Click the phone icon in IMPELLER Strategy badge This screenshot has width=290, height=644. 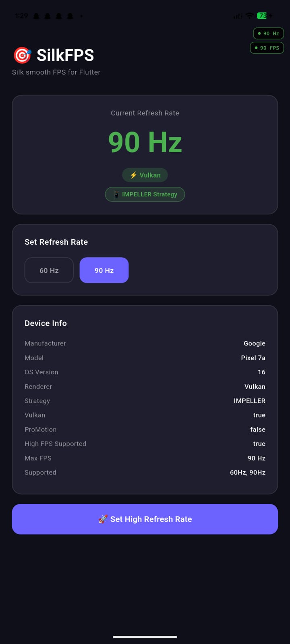point(116,194)
